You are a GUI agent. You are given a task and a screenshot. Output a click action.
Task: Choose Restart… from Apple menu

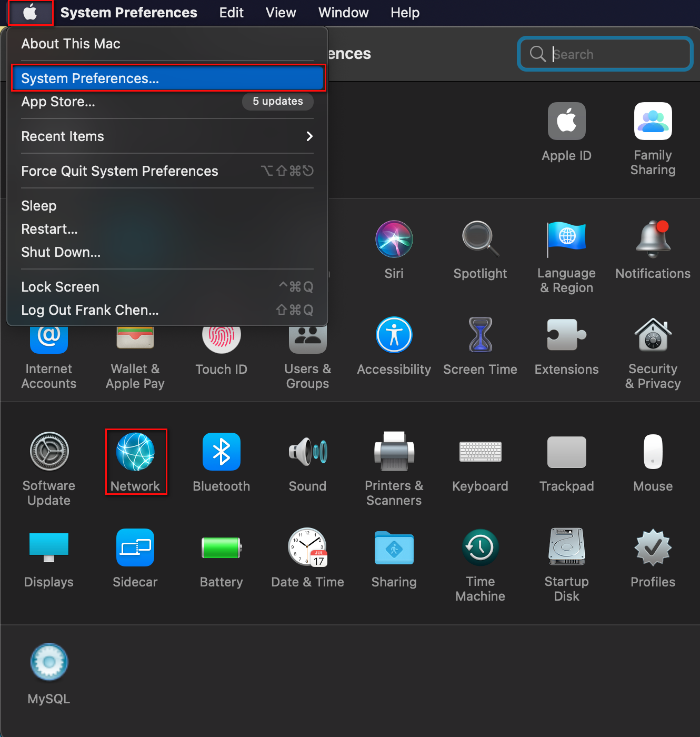pos(167,229)
